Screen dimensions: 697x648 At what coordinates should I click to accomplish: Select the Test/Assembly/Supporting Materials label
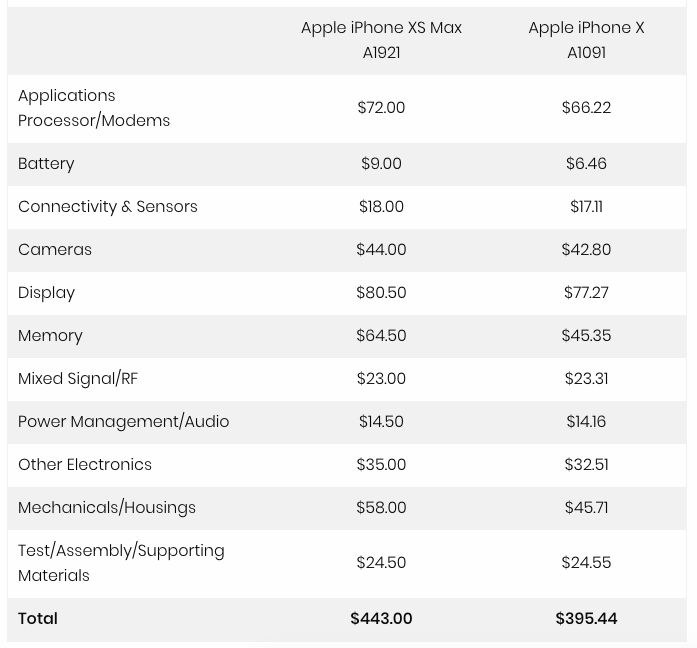click(x=121, y=563)
